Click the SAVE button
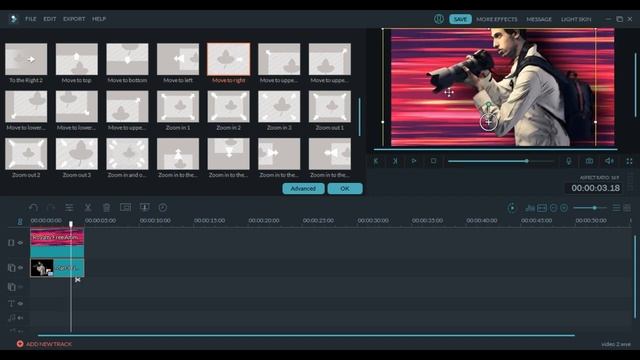640x360 pixels. [460, 19]
